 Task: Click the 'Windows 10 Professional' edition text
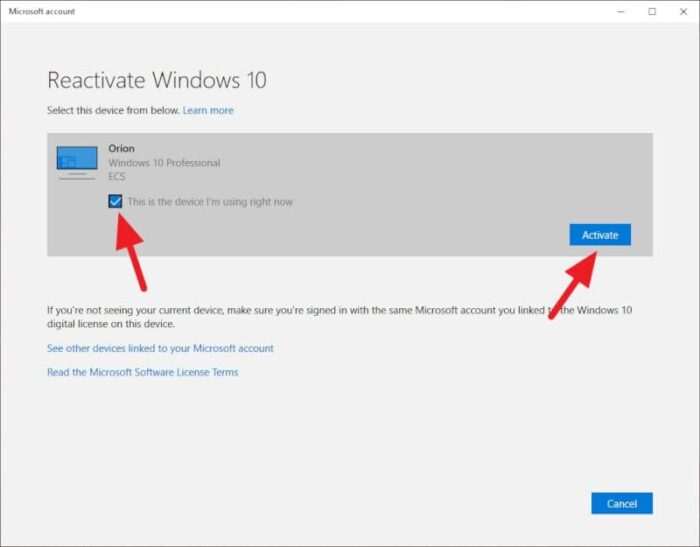click(164, 163)
